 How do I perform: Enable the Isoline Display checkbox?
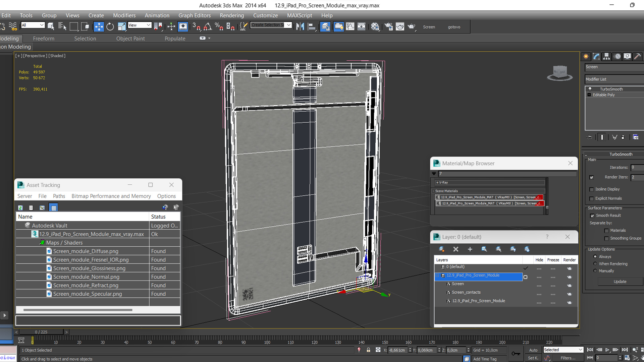coord(592,189)
